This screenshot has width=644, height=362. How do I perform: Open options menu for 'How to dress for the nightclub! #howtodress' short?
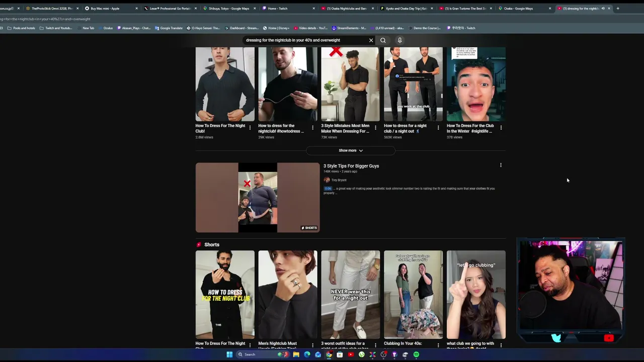coord(312,128)
